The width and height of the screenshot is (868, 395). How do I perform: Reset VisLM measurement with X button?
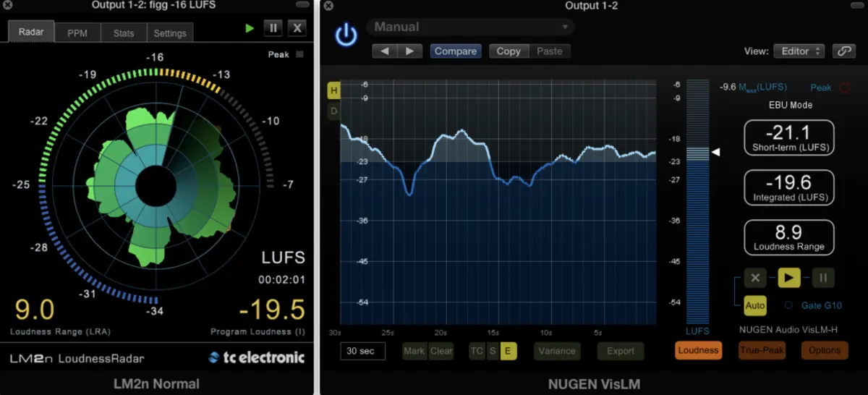(754, 278)
